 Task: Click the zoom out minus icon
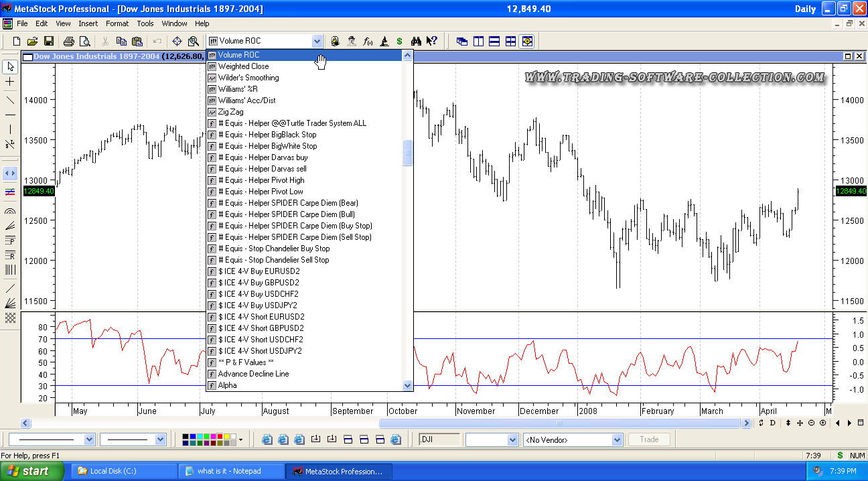click(811, 423)
